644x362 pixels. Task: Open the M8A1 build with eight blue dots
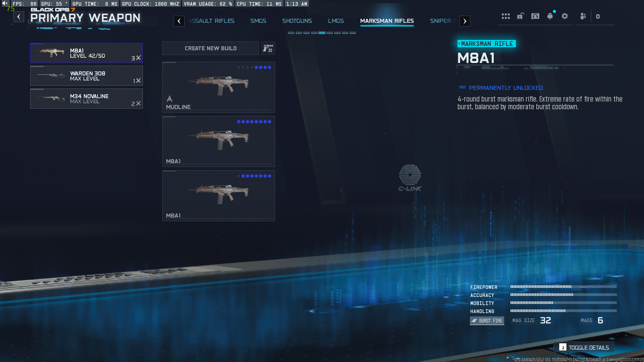coord(219,141)
